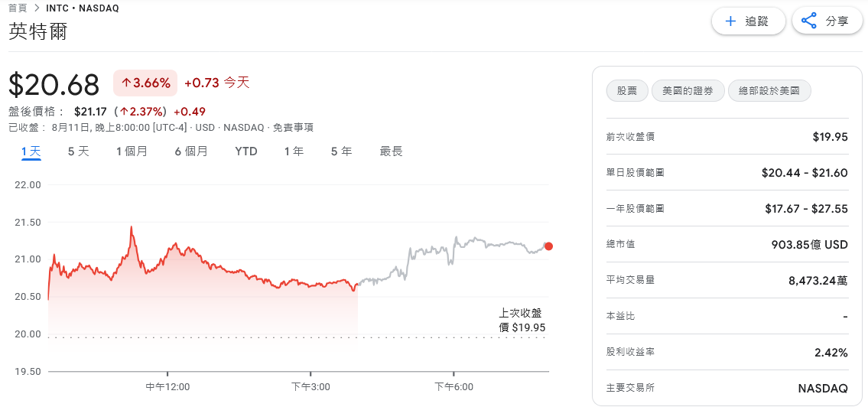Show the 最長 time range chart
This screenshot has height=407, width=868.
[x=391, y=151]
